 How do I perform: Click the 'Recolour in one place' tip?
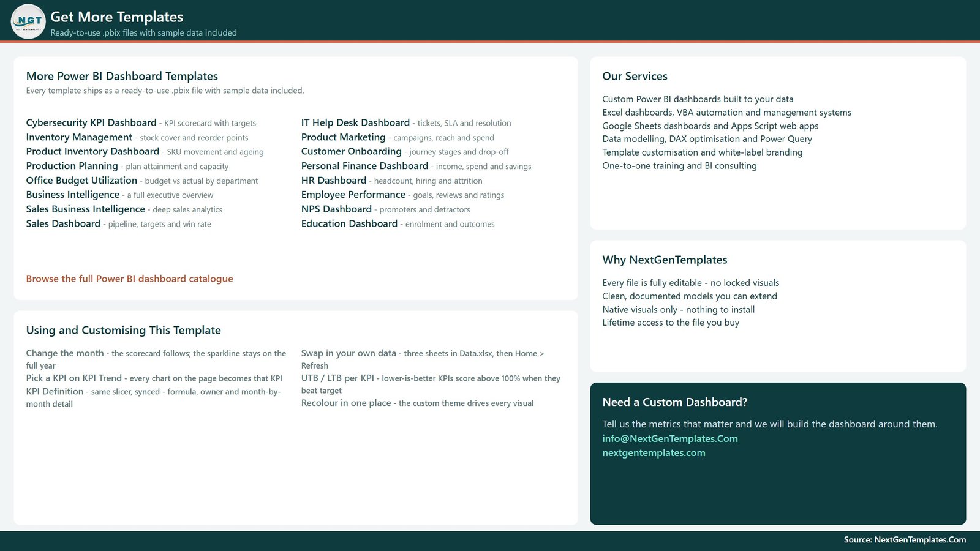(x=417, y=403)
